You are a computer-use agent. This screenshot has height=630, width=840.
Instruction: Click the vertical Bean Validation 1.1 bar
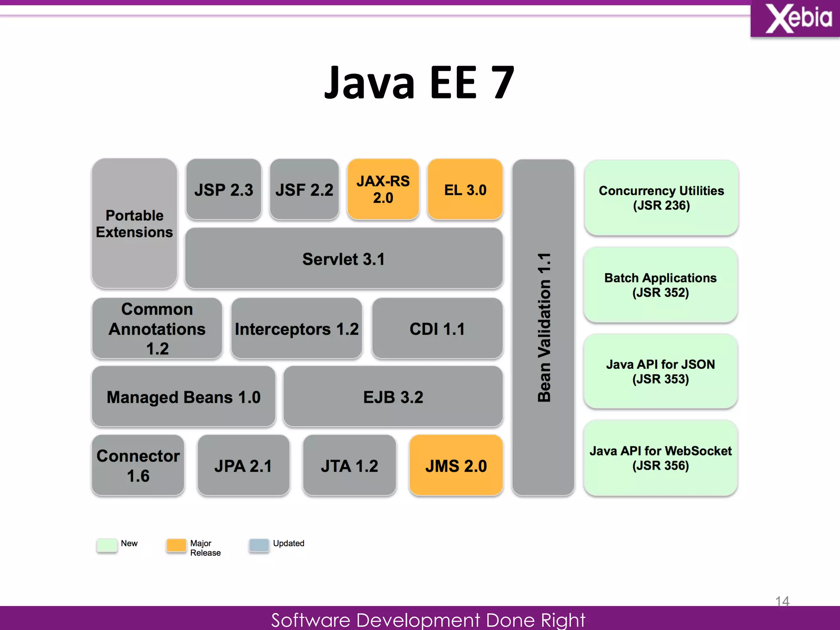pos(543,327)
